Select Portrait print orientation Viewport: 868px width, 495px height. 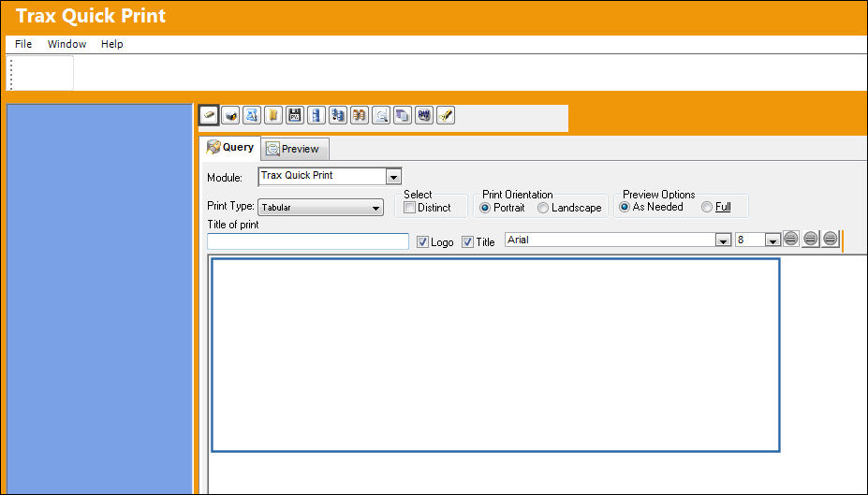(x=485, y=208)
